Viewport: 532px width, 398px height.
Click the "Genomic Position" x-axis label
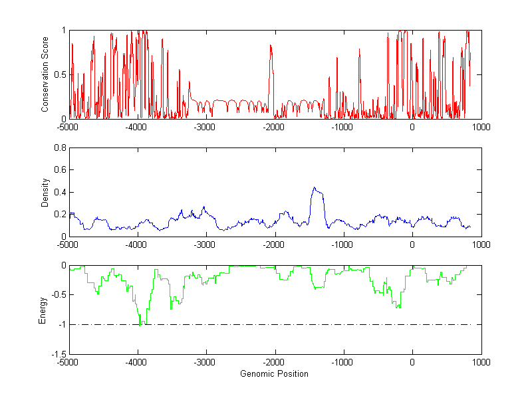click(x=274, y=373)
